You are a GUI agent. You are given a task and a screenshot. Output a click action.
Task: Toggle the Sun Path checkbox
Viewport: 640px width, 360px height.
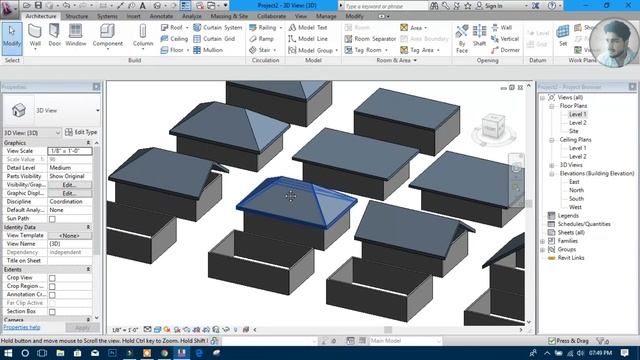click(x=52, y=219)
